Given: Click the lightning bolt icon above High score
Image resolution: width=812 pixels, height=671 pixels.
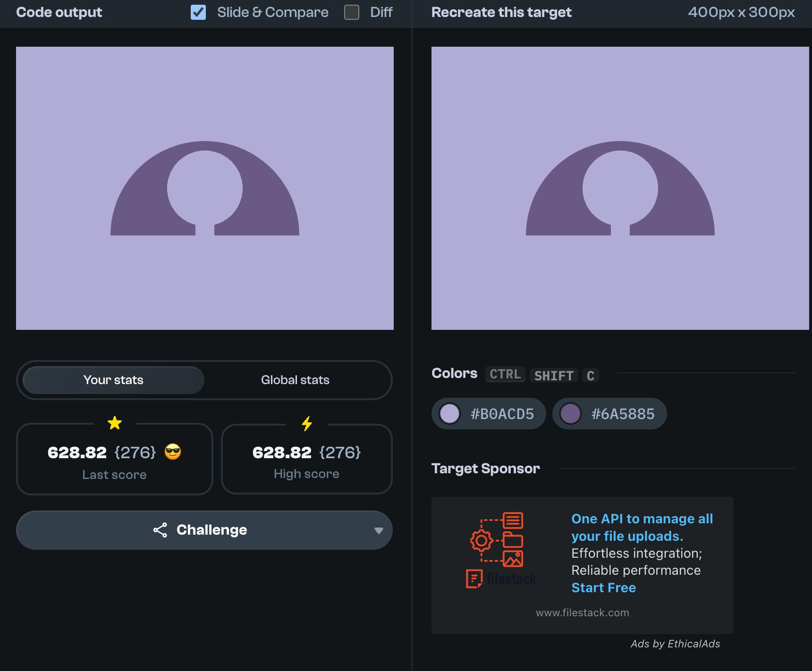Looking at the screenshot, I should (x=307, y=423).
